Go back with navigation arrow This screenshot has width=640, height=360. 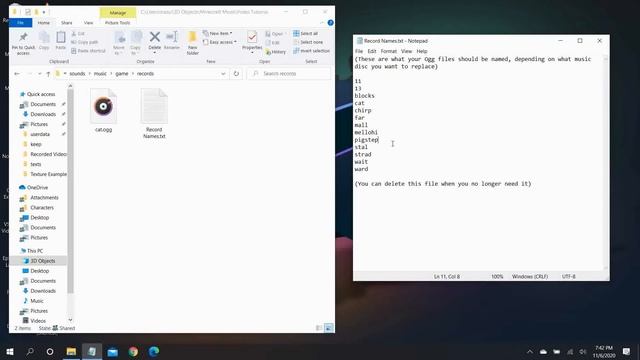17,74
